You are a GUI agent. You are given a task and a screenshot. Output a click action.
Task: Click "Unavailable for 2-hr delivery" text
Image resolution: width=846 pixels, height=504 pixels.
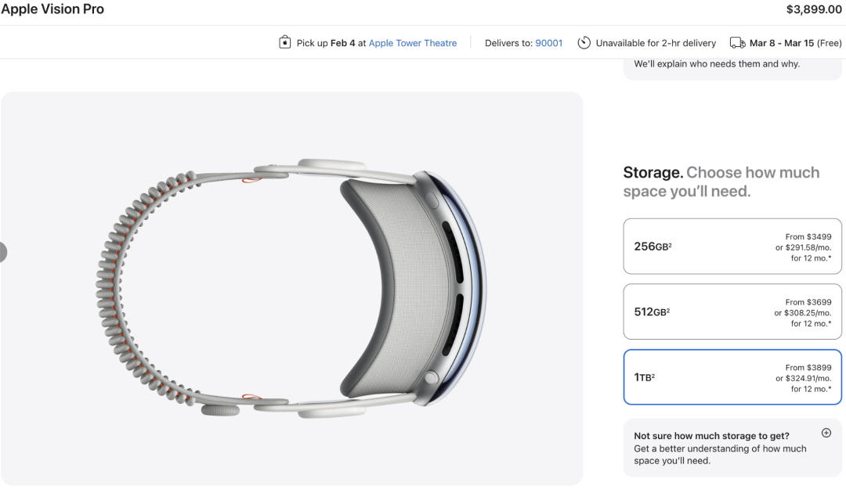656,43
